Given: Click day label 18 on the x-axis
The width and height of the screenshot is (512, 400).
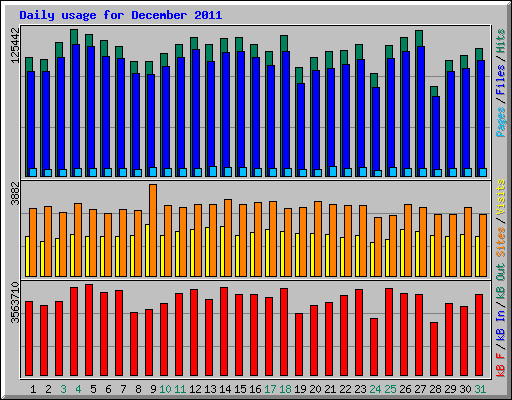Looking at the screenshot, I should (x=285, y=389).
